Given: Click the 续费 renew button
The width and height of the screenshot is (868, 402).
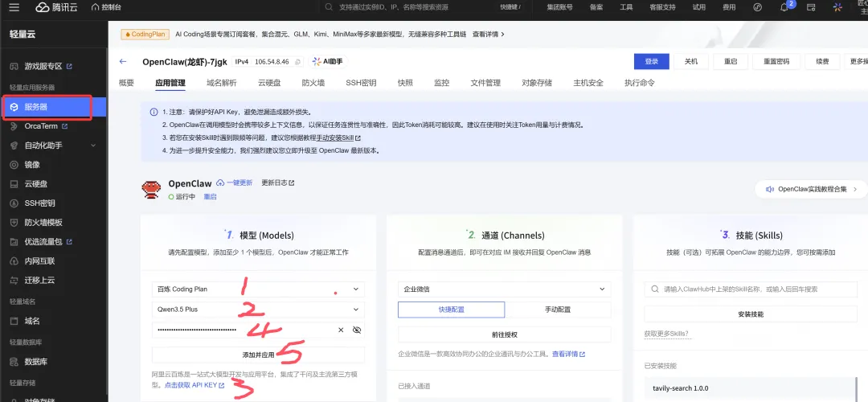Looking at the screenshot, I should pyautogui.click(x=822, y=61).
